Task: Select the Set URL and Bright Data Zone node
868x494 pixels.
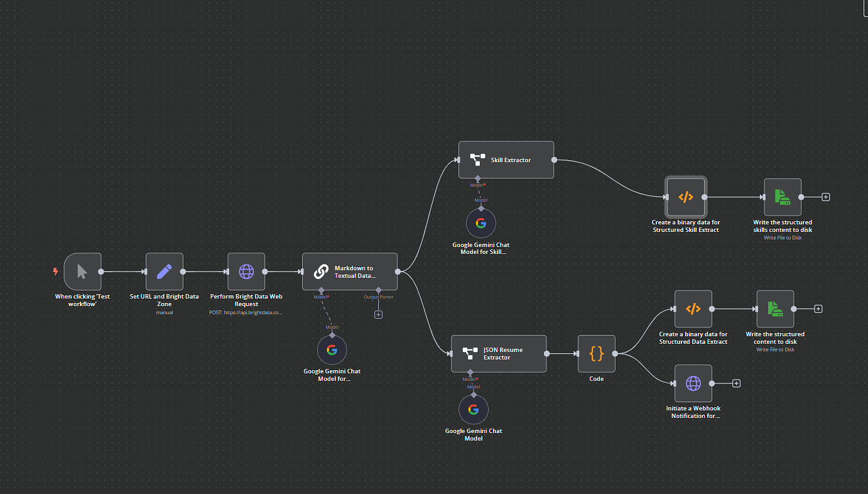Action: click(164, 272)
